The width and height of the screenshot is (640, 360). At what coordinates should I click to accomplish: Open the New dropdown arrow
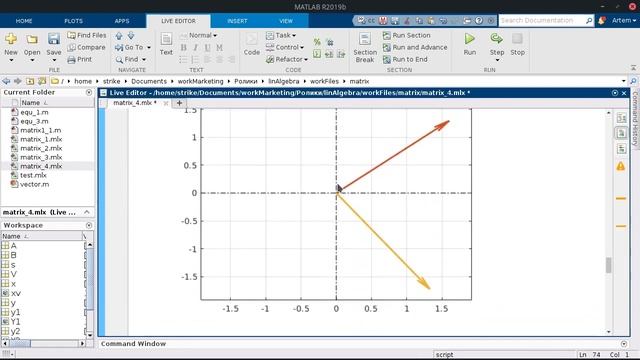[11, 60]
